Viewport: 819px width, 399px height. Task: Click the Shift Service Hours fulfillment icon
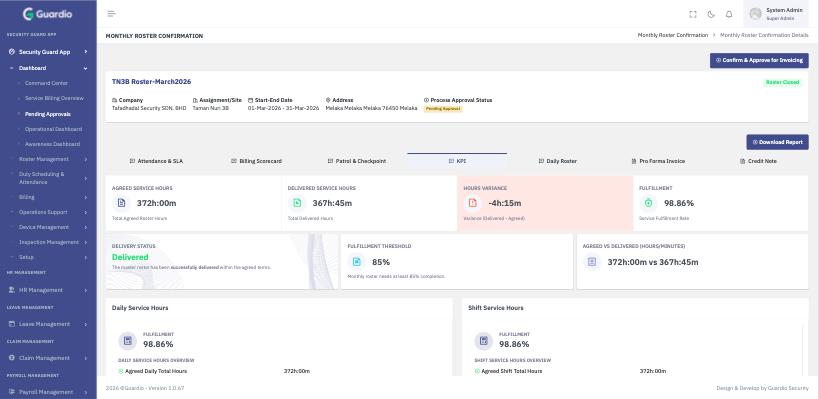click(484, 341)
